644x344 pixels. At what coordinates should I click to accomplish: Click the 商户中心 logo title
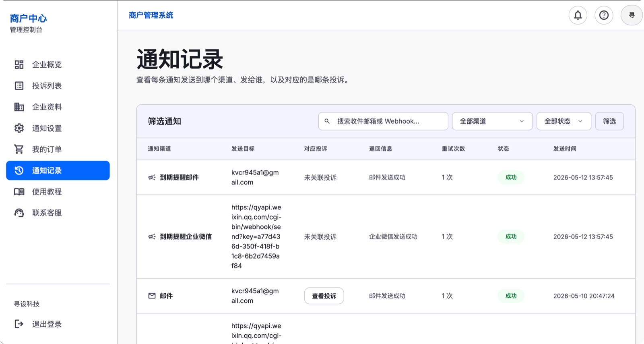coord(28,18)
